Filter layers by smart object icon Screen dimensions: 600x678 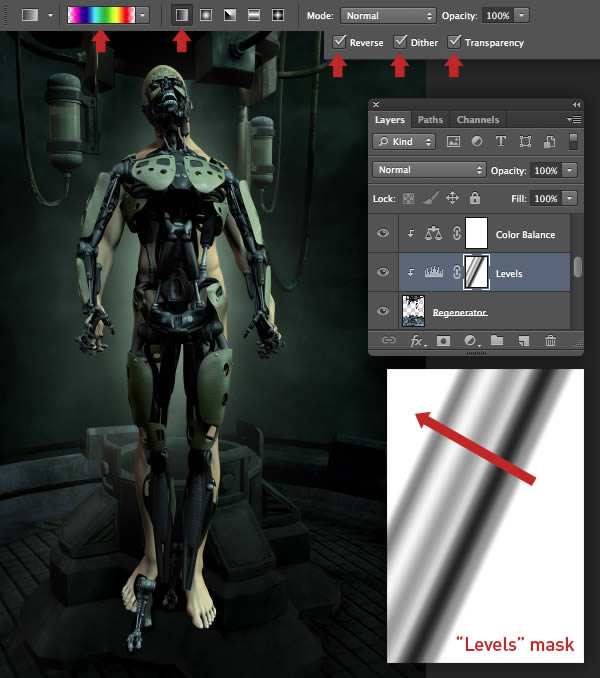(x=549, y=141)
